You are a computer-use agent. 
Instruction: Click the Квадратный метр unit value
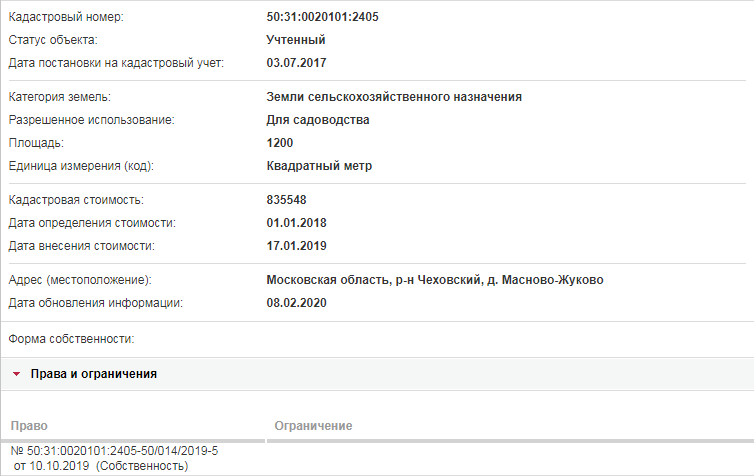319,166
